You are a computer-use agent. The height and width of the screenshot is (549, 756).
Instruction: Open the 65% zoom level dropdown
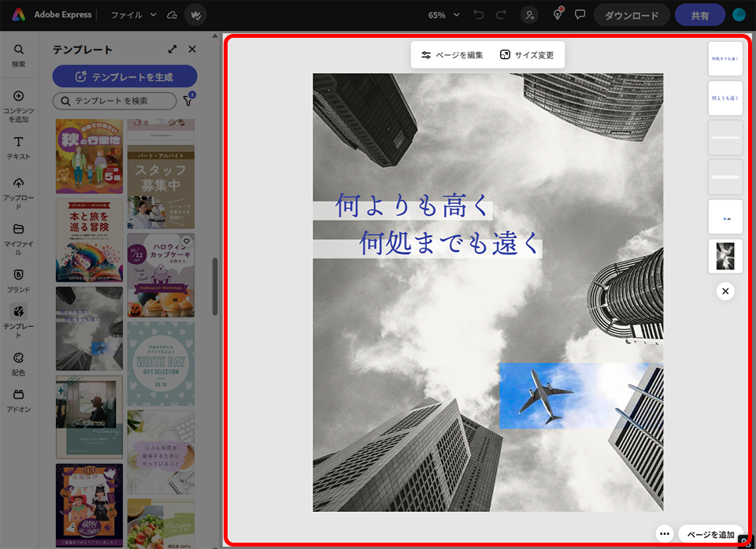click(x=444, y=15)
